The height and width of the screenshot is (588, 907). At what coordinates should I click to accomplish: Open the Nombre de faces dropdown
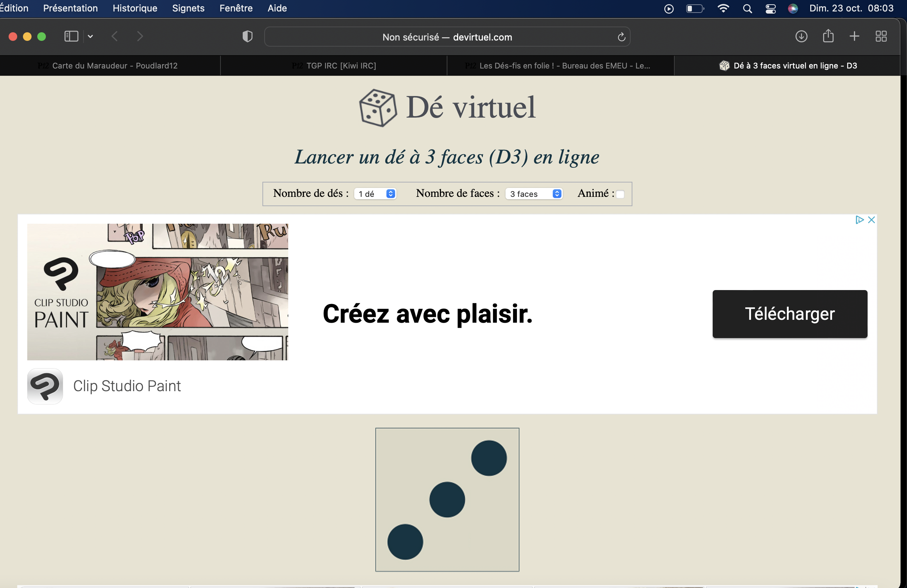tap(534, 194)
